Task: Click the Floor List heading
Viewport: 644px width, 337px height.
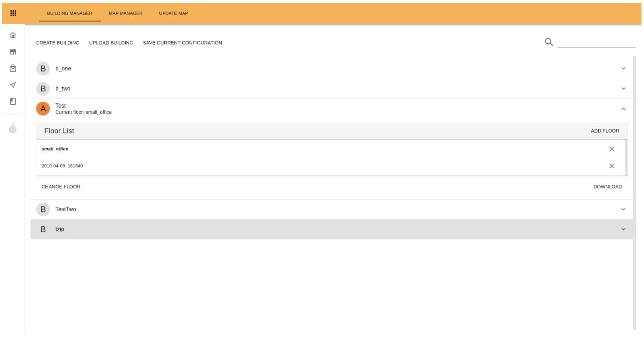Action: (x=59, y=131)
